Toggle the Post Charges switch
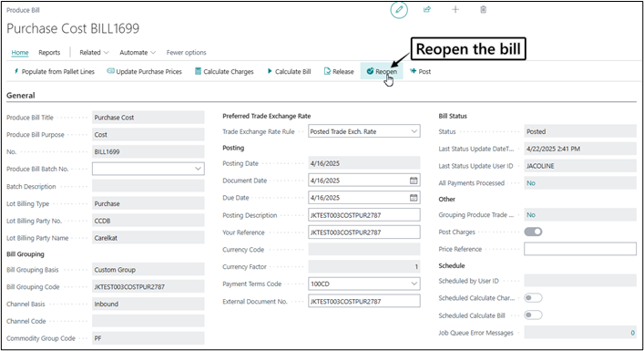This screenshot has height=351, width=644. [x=533, y=232]
